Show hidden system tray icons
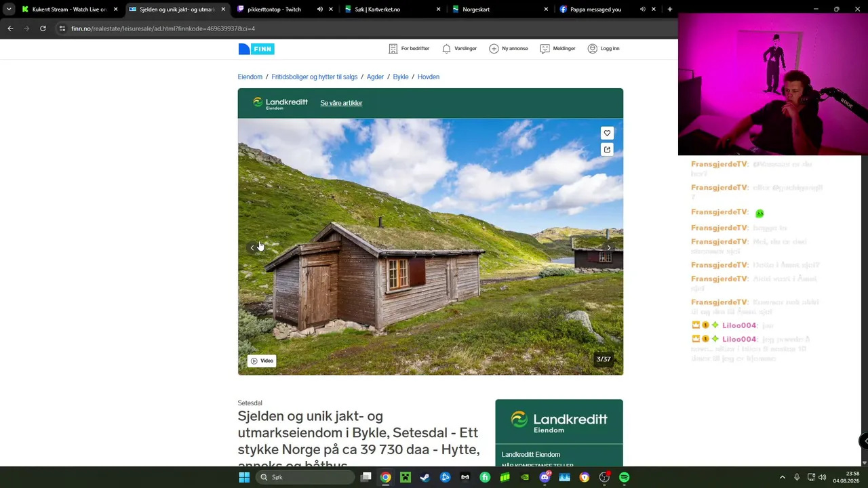 click(x=782, y=477)
